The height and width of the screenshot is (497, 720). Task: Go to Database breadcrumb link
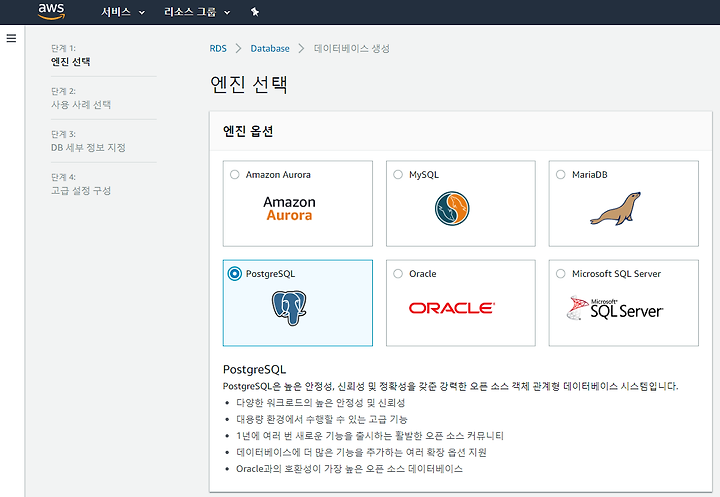pos(270,49)
